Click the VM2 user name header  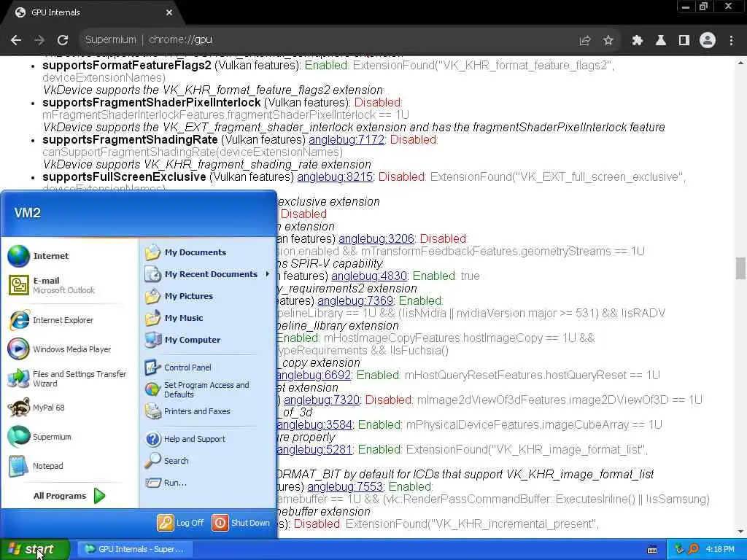(x=27, y=213)
